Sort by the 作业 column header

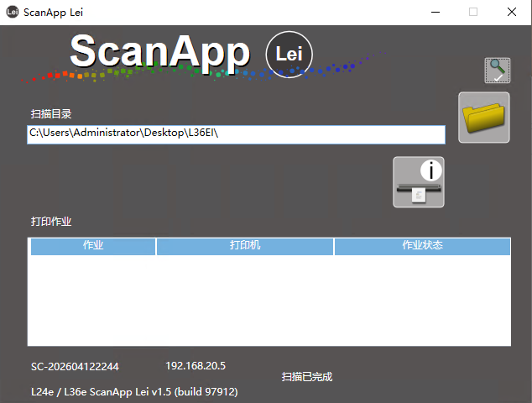pyautogui.click(x=93, y=246)
